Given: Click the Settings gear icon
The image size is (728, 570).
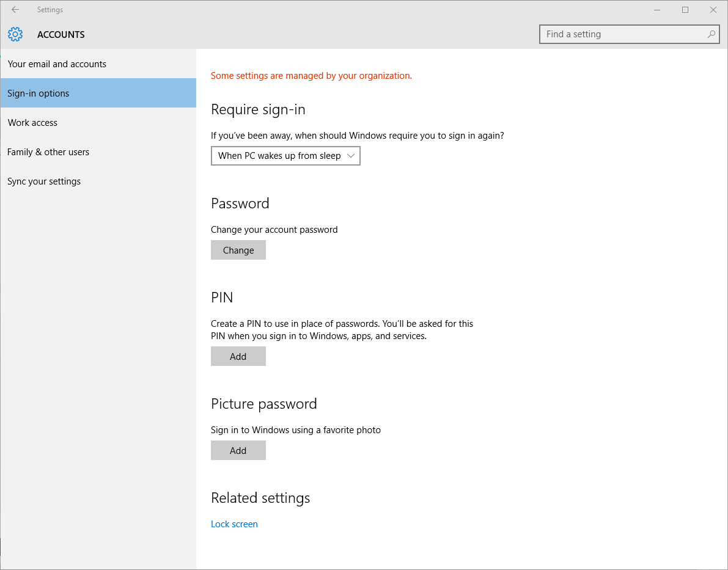Looking at the screenshot, I should 15,34.
